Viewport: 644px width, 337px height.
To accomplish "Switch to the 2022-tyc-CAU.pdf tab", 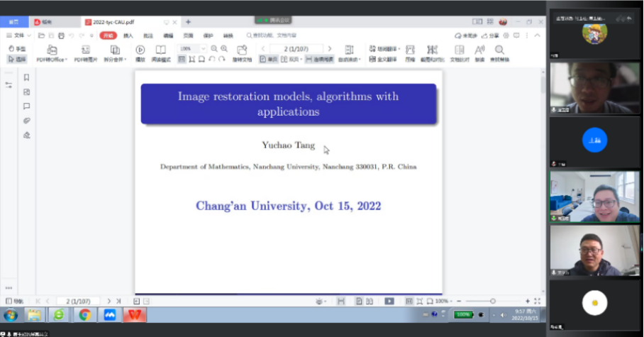I will click(x=117, y=22).
